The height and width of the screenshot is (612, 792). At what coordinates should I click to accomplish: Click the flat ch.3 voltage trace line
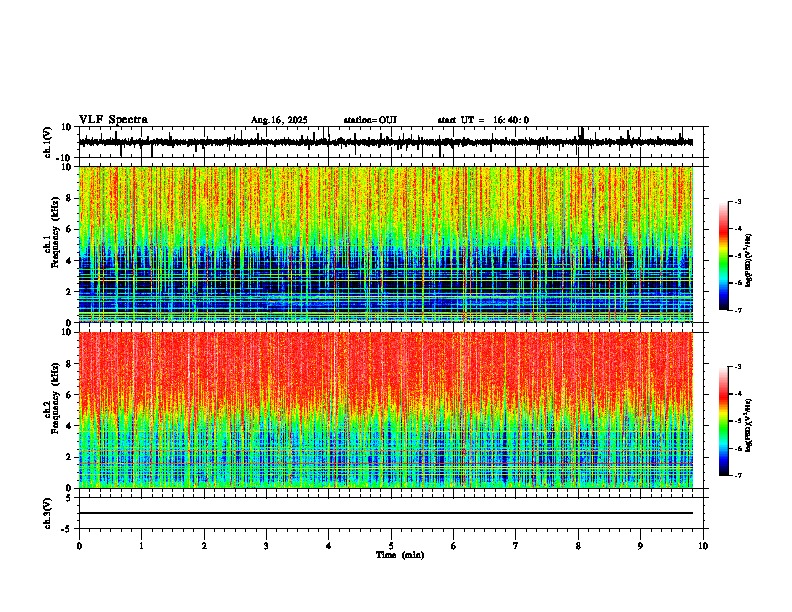(x=386, y=513)
